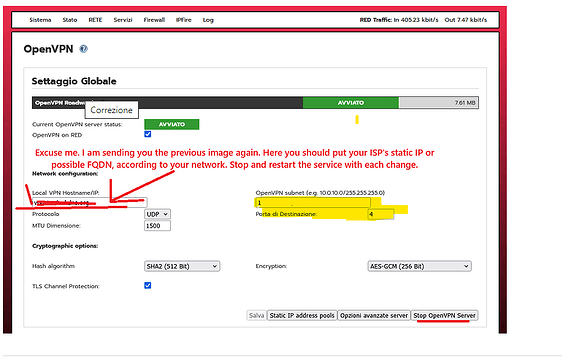Click the Salva button
This screenshot has height=362, width=562.
coord(256,315)
